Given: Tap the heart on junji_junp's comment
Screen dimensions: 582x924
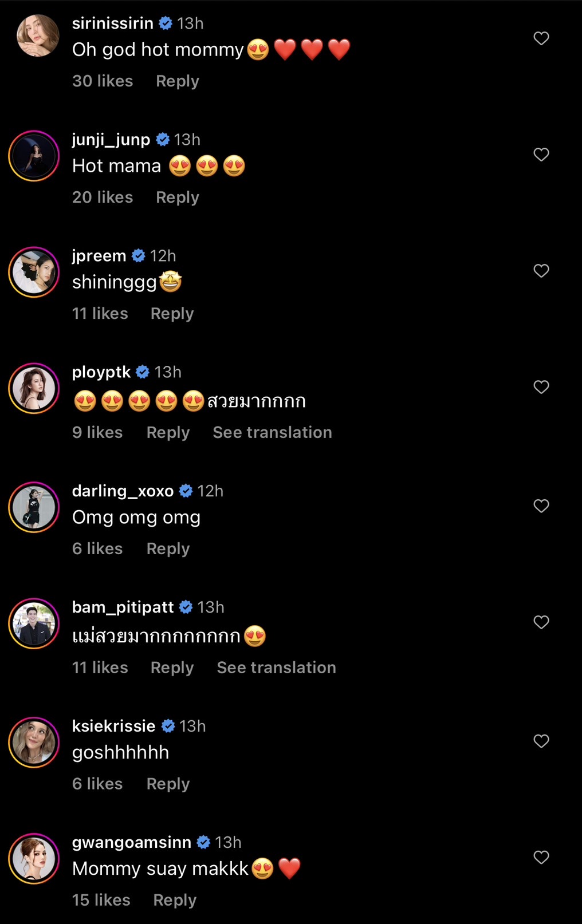Looking at the screenshot, I should click(x=541, y=155).
